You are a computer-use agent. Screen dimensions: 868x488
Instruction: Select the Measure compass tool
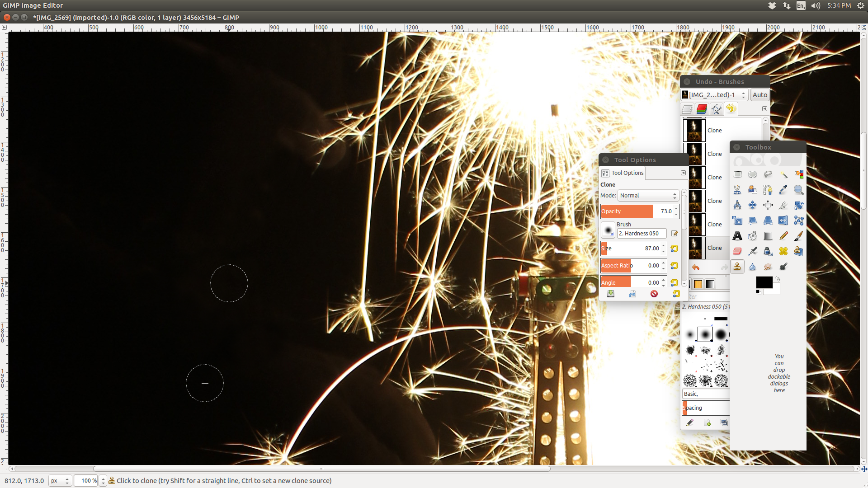[737, 205]
